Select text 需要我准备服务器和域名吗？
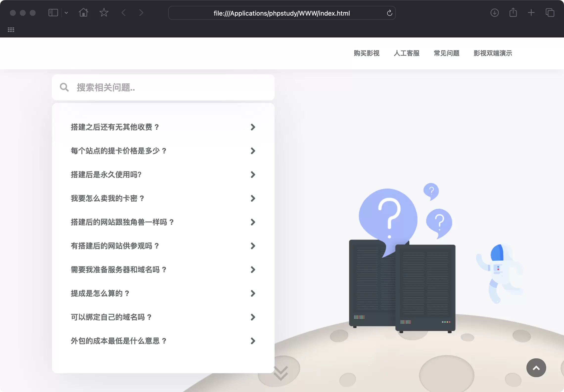Viewport: 564px width, 392px height. click(119, 270)
